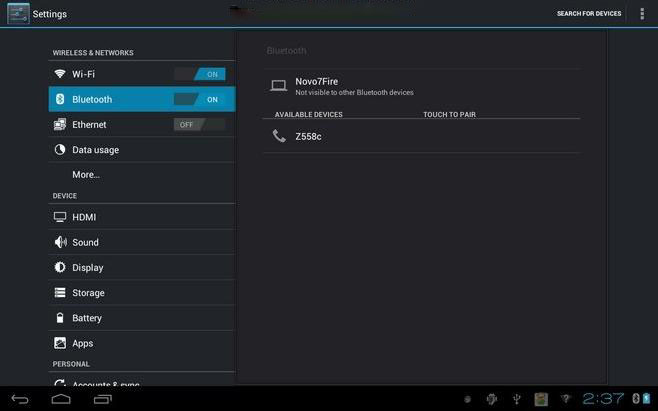
Task: Turn off the Wi-Fi switch
Action: [200, 74]
